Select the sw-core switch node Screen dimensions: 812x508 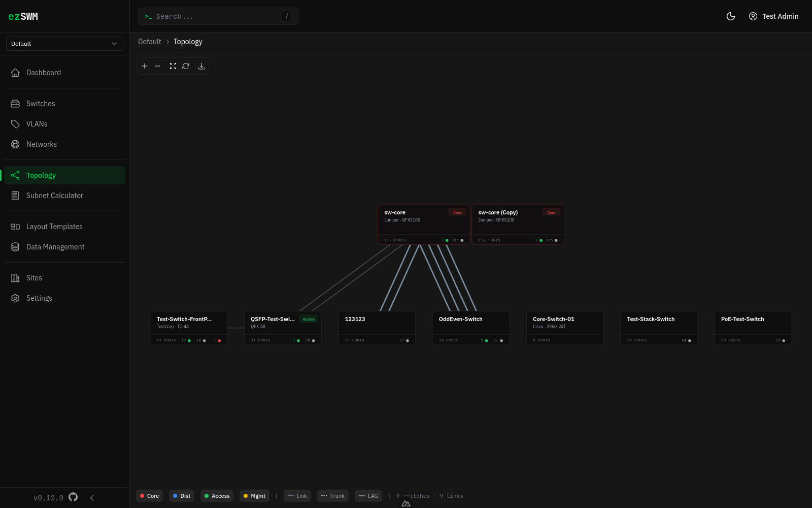(424, 225)
